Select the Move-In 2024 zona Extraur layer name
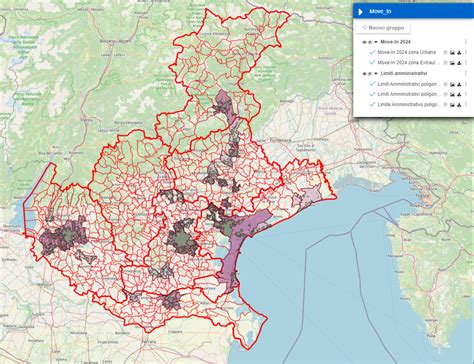The image size is (474, 364). (409, 63)
